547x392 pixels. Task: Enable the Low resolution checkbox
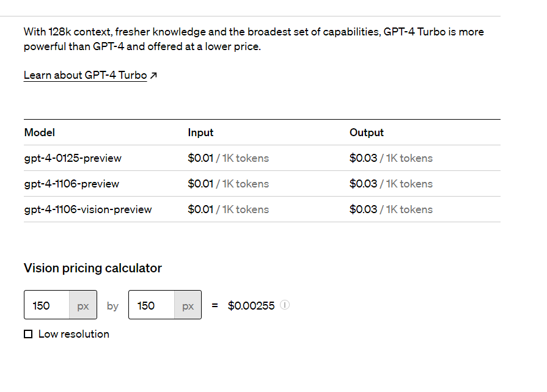tap(28, 334)
